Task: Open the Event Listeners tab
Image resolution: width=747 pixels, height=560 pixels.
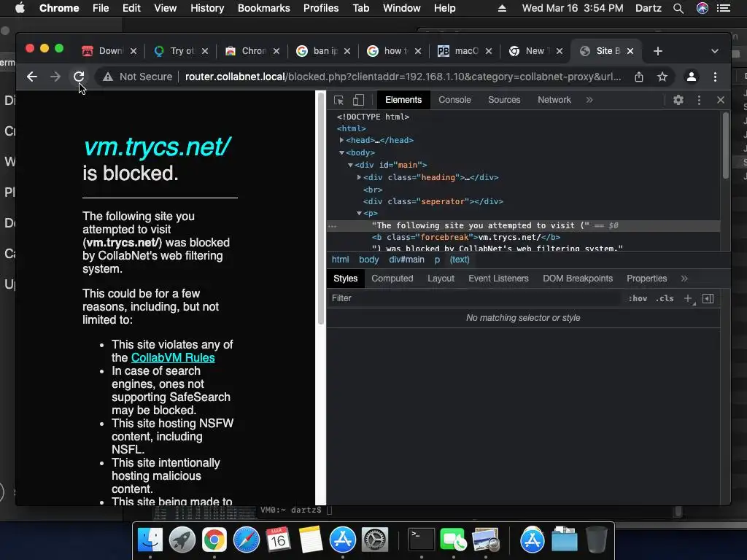Action: coord(498,279)
